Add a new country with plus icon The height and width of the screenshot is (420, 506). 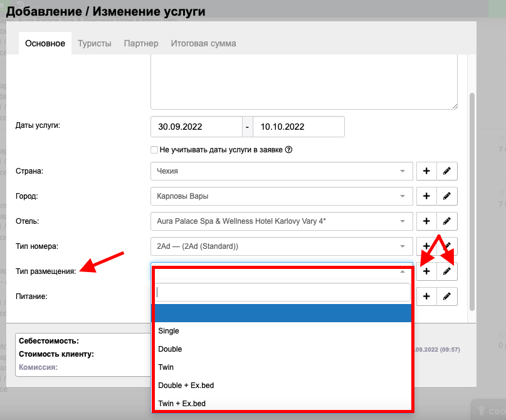(x=426, y=171)
